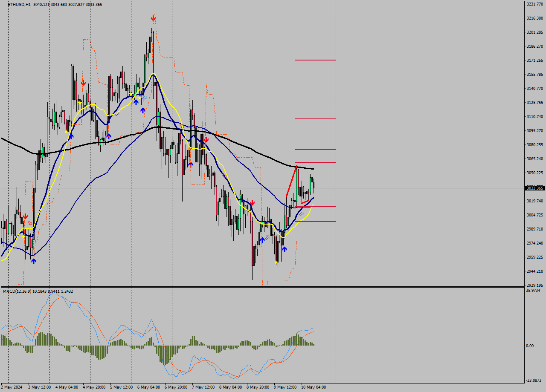
Task: Click the 3171.255 price axis label
Action: point(535,61)
